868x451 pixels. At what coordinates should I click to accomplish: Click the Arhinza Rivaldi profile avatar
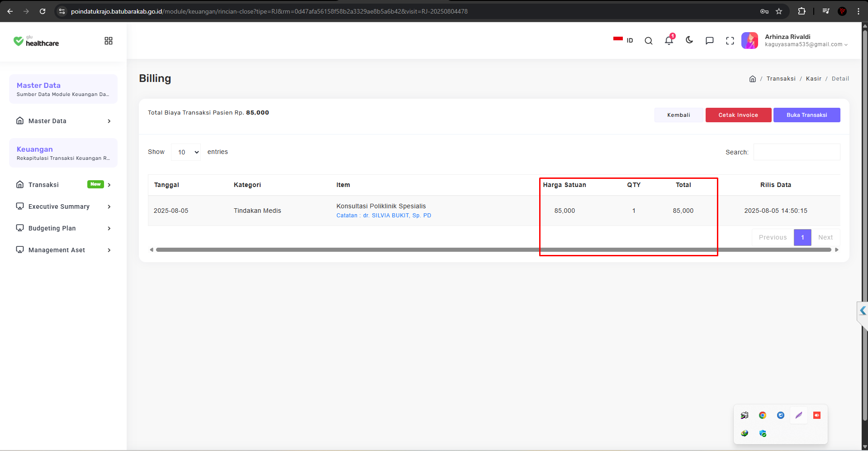(749, 40)
